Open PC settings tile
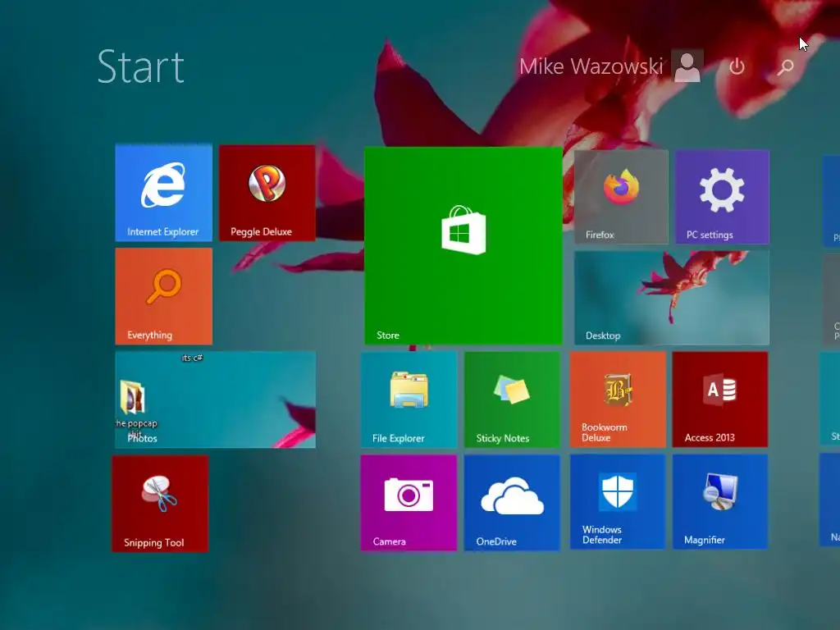The width and height of the screenshot is (840, 630). pos(722,197)
